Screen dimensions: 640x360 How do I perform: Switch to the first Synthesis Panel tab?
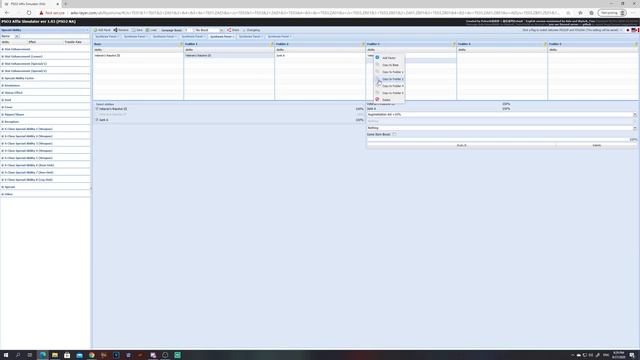pyautogui.click(x=106, y=37)
